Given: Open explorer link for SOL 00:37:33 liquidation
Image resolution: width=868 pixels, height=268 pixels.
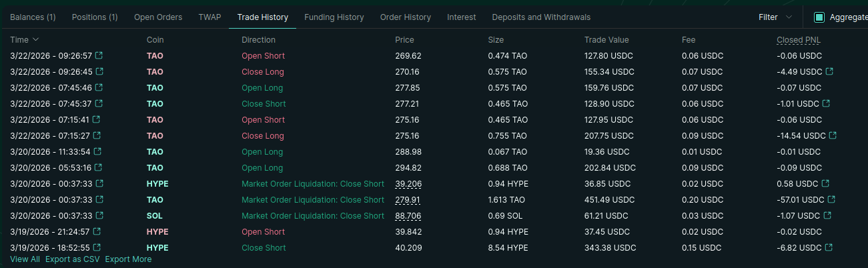Looking at the screenshot, I should pyautogui.click(x=99, y=215).
